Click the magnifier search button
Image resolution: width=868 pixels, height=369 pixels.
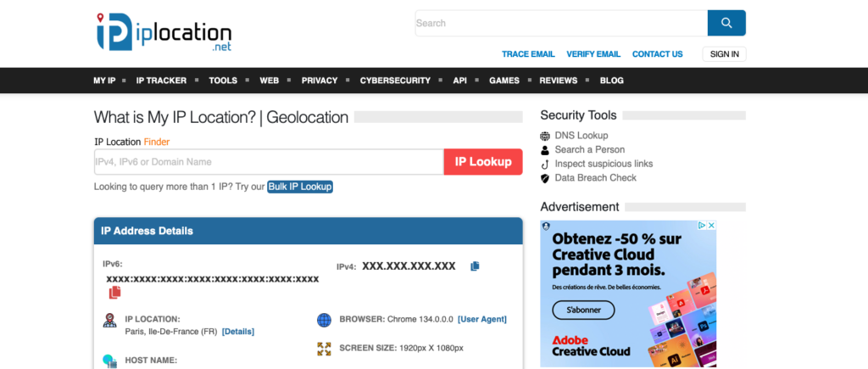(x=726, y=23)
